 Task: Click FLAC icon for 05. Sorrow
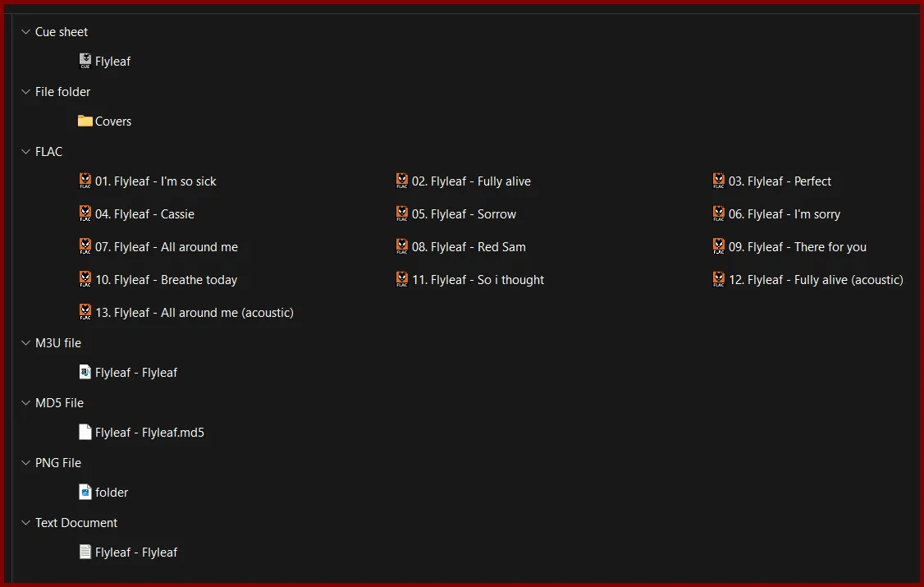coord(402,213)
